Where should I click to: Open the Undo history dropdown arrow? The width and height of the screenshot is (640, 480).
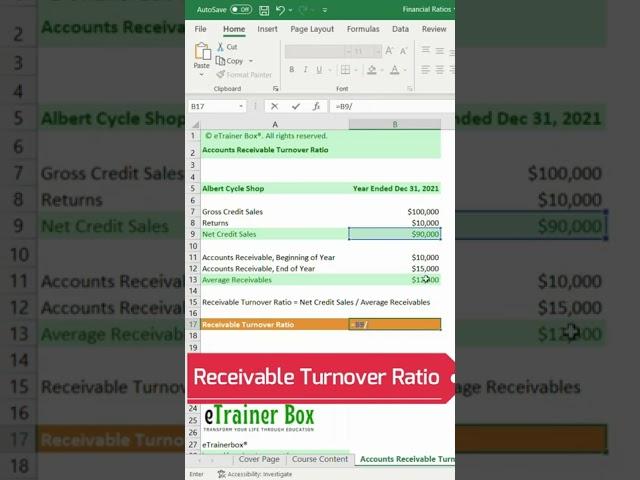tap(290, 10)
